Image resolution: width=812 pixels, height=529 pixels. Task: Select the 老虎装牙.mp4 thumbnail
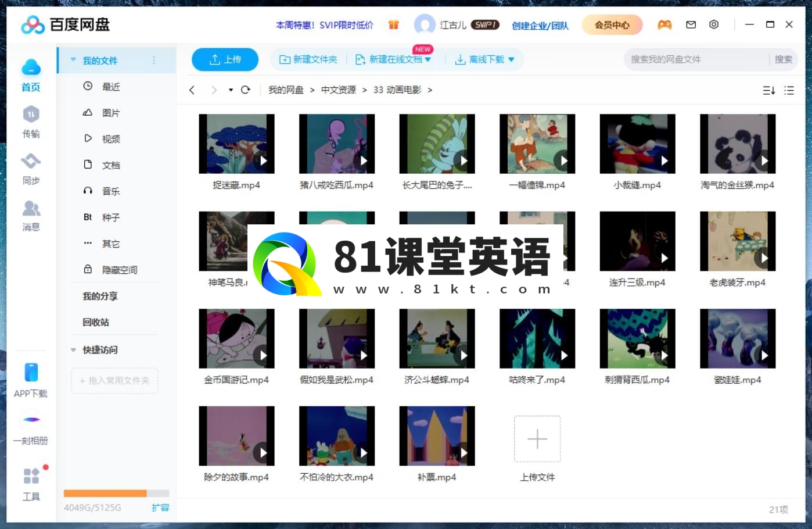tap(738, 241)
